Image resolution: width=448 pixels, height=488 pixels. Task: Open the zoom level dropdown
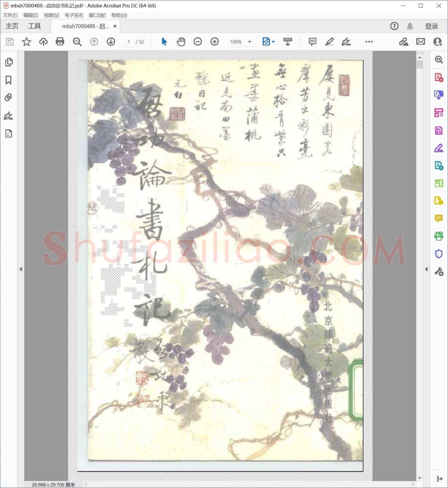pyautogui.click(x=250, y=42)
